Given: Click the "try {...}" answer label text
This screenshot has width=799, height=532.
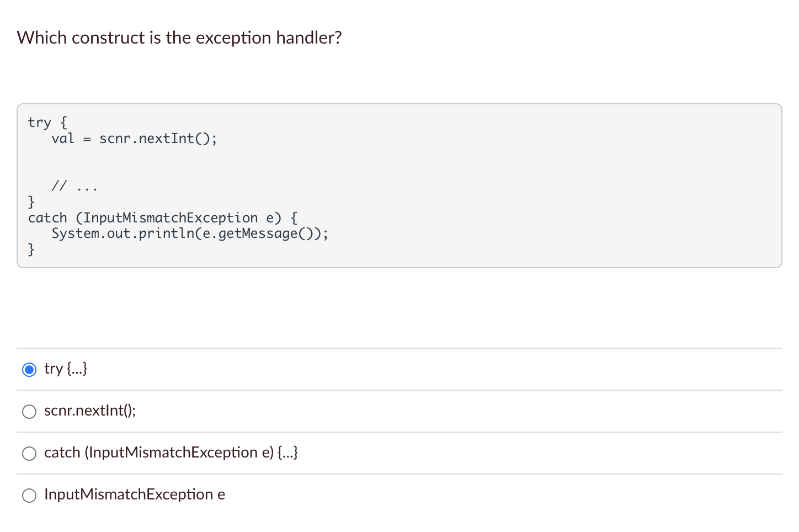Looking at the screenshot, I should tap(66, 369).
